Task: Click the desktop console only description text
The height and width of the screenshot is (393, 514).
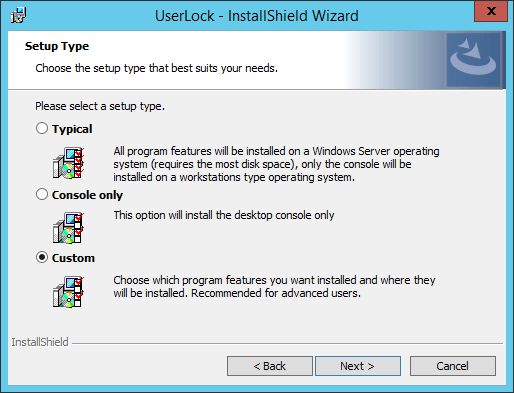Action: 224,215
